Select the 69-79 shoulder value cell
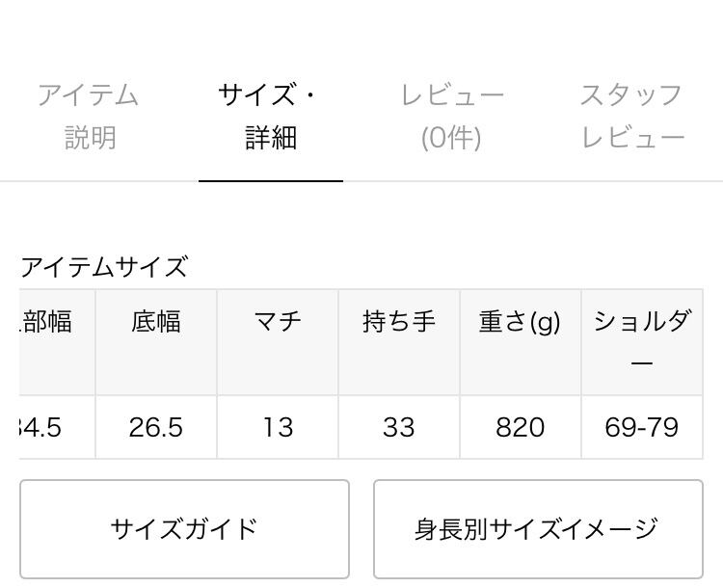Screen dimensions: 723x588 (642, 426)
